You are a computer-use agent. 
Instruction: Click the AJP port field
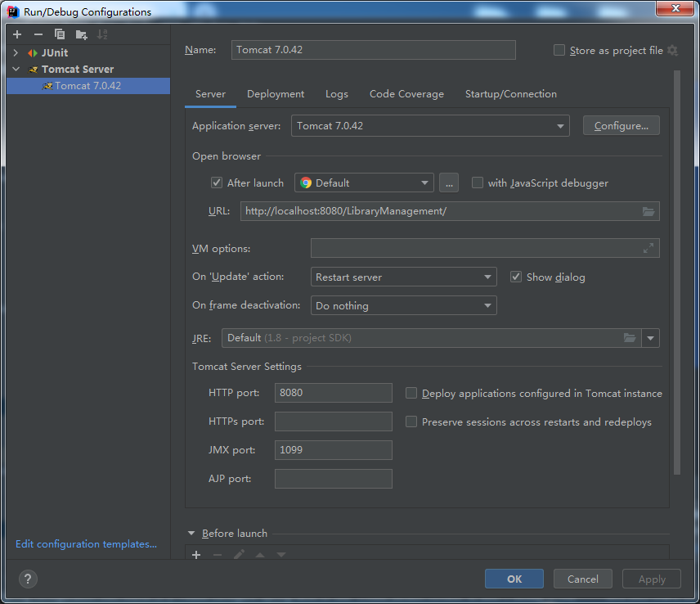(334, 479)
